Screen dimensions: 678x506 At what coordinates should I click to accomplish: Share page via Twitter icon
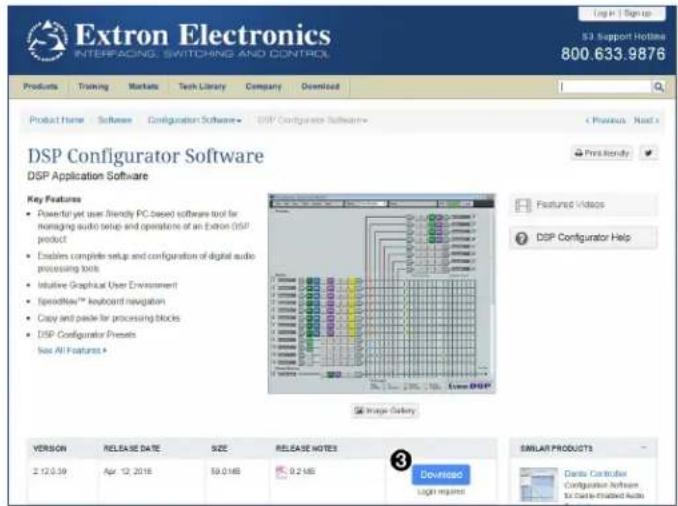[x=648, y=153]
